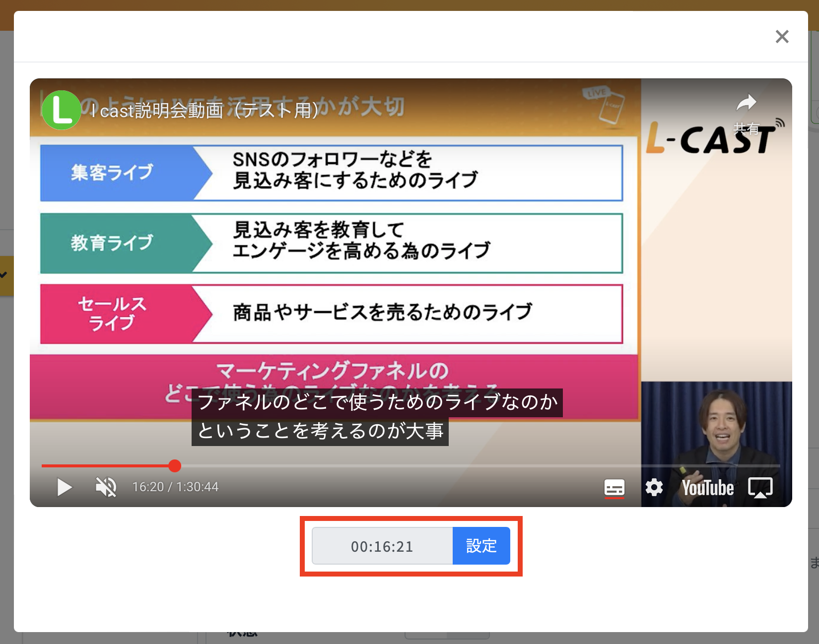This screenshot has width=819, height=644.
Task: Unmute the video with the speaker icon
Action: [106, 487]
